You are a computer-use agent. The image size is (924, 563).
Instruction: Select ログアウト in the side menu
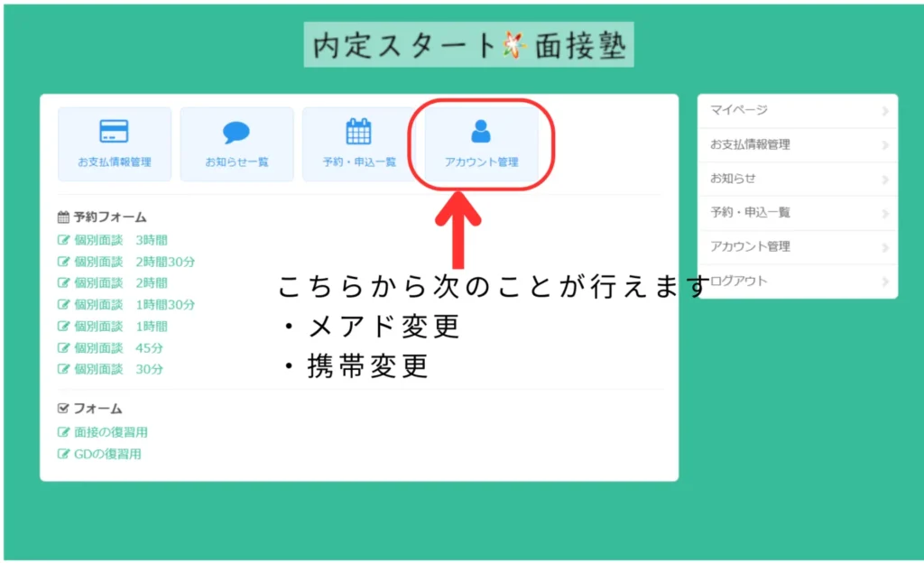740,281
